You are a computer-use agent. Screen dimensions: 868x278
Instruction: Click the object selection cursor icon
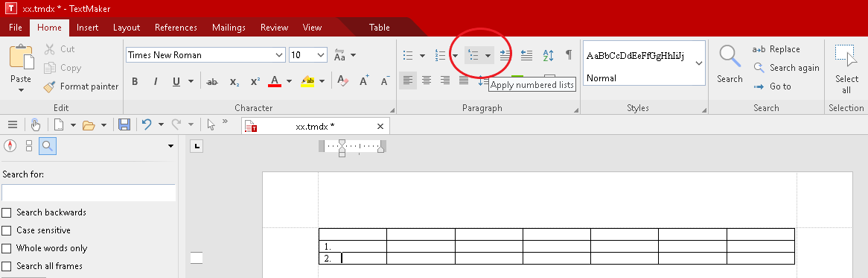pyautogui.click(x=211, y=124)
